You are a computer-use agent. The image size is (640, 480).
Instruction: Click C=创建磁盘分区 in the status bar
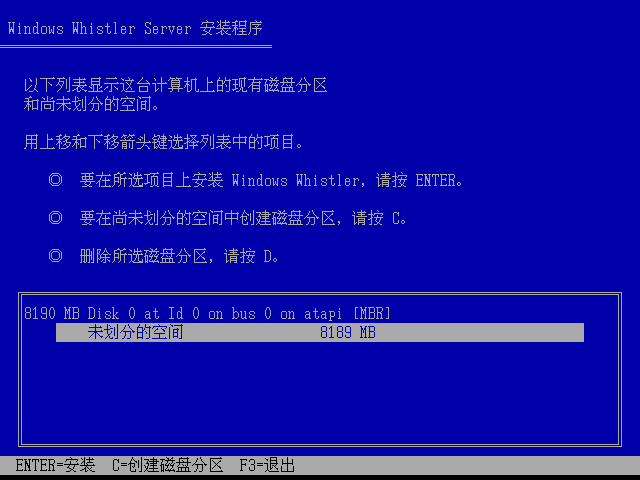pos(167,465)
